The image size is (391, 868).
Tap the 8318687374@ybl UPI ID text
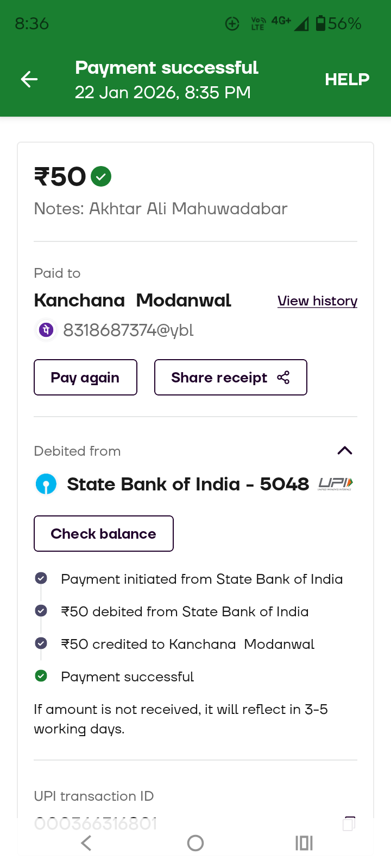[128, 330]
